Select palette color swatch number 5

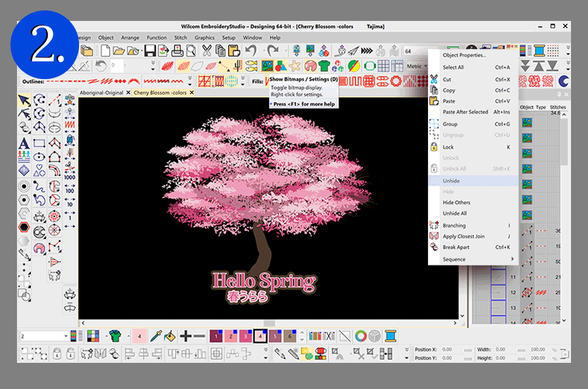point(275,336)
